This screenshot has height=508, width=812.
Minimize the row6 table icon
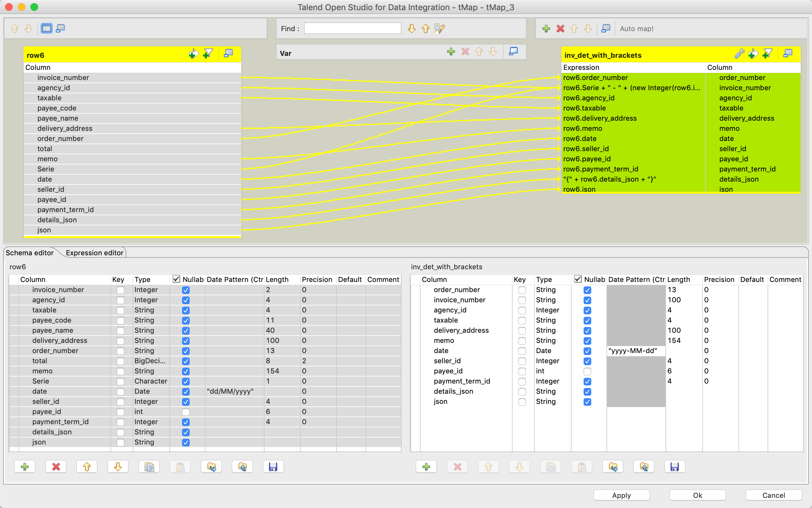tap(228, 53)
